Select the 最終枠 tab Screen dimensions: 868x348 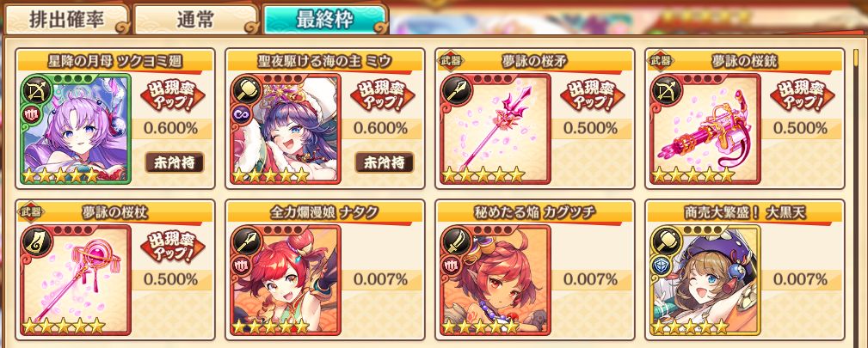pos(324,19)
